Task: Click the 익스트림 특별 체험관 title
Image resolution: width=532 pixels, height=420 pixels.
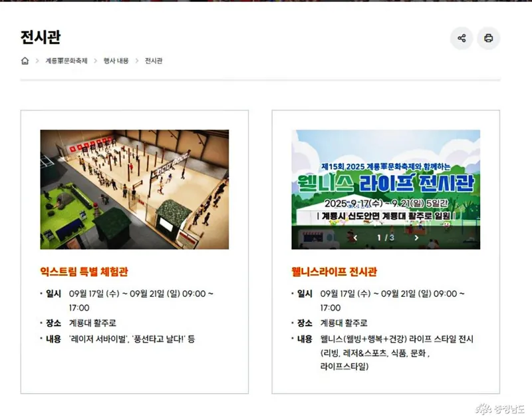Action: [84, 272]
